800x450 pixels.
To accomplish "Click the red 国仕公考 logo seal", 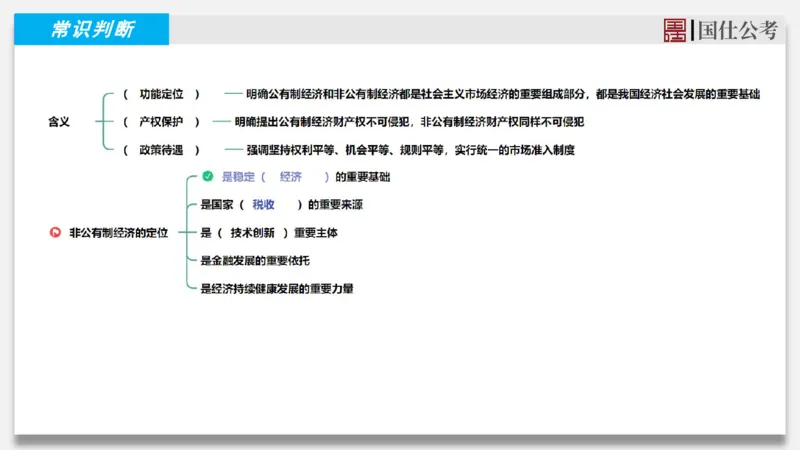I will click(x=674, y=30).
